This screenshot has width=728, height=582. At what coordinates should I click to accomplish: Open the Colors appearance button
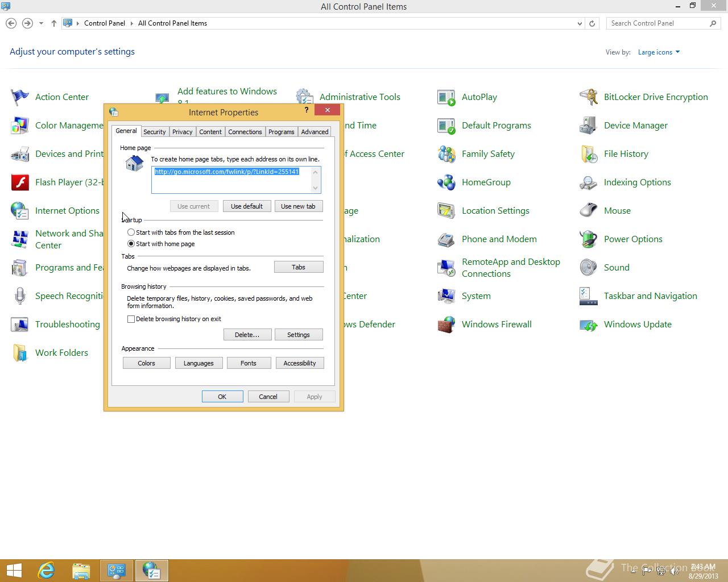point(147,363)
